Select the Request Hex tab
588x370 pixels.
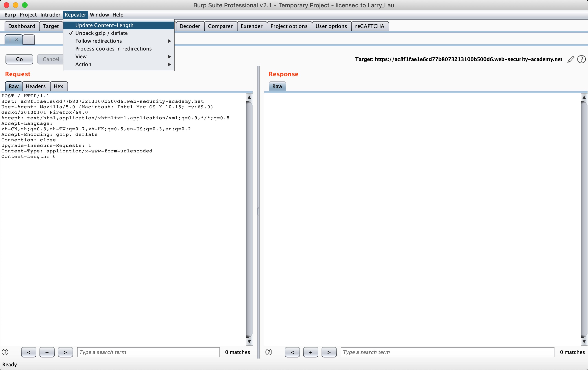(x=58, y=86)
